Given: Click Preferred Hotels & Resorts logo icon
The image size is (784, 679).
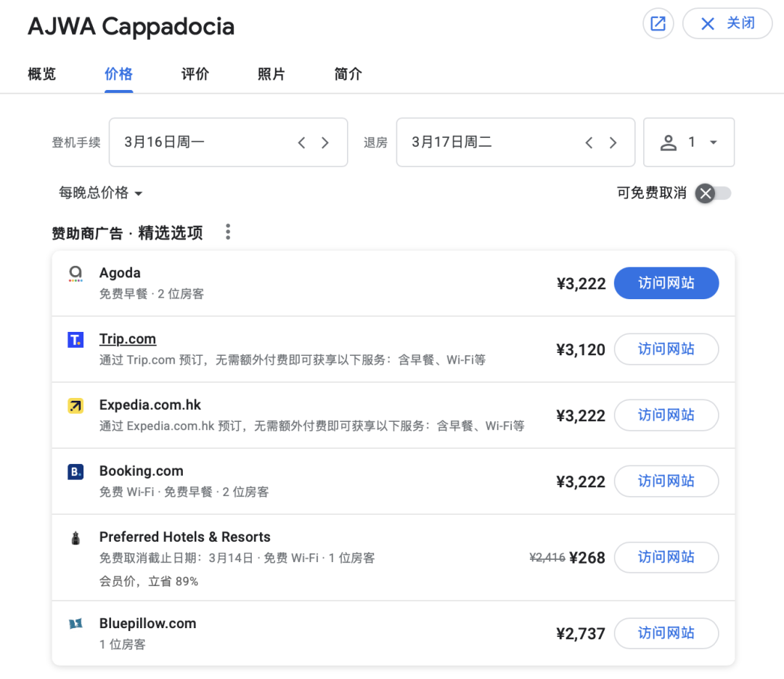Looking at the screenshot, I should pos(75,538).
